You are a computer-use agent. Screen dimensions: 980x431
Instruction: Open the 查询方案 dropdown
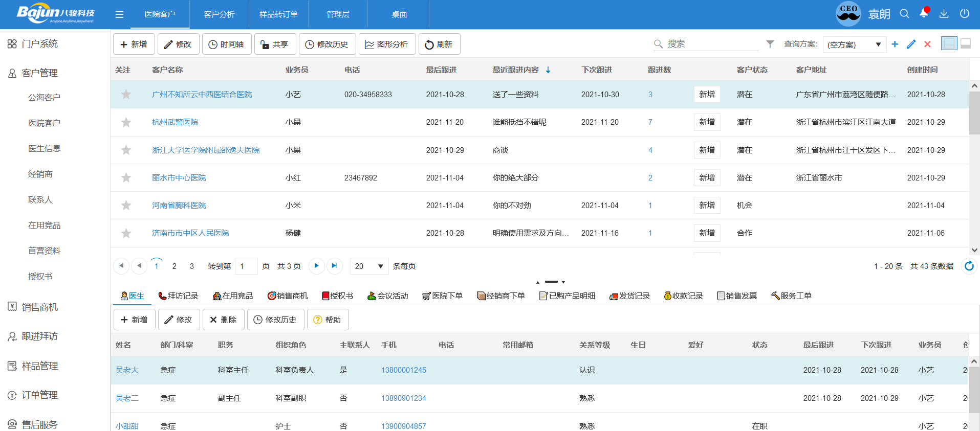[854, 44]
